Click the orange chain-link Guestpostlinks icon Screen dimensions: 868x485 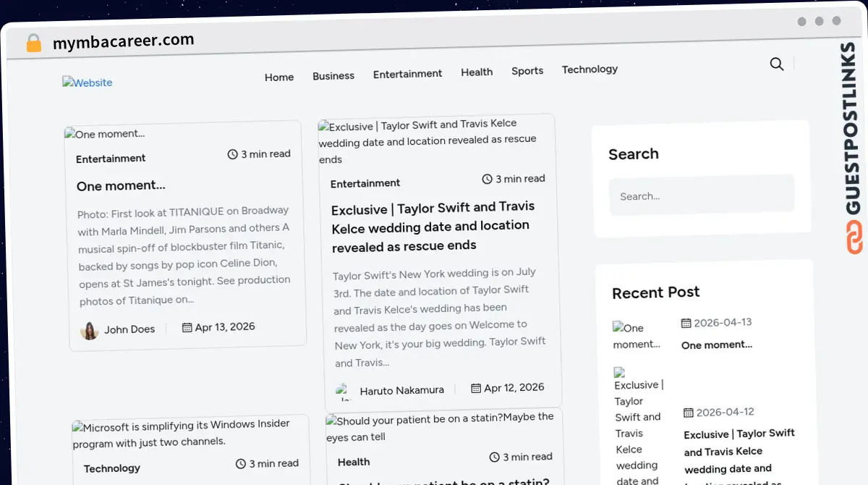(x=855, y=239)
